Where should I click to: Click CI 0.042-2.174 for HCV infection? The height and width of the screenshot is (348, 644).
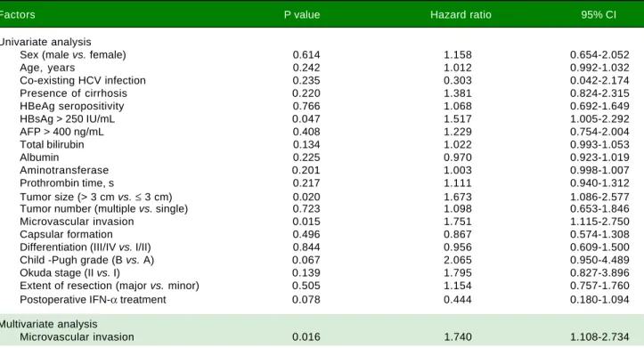(x=599, y=80)
